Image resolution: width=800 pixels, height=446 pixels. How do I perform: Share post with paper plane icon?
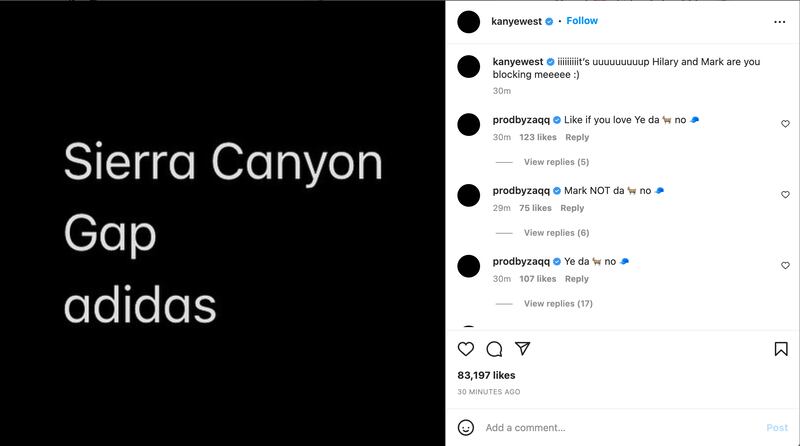pyautogui.click(x=522, y=349)
